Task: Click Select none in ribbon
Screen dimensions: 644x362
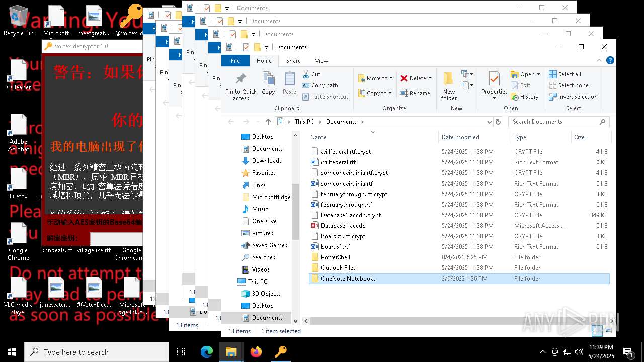Action: click(569, 85)
